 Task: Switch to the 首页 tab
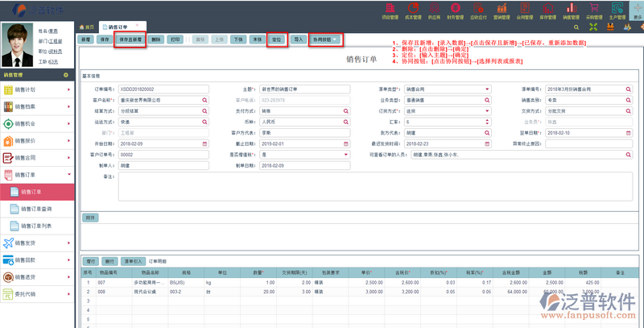(x=87, y=27)
